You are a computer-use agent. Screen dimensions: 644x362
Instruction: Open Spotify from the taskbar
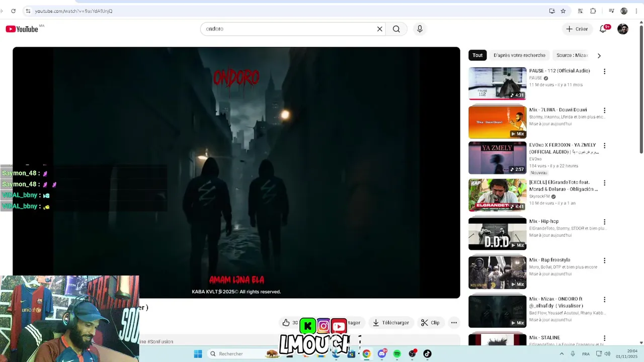397,354
